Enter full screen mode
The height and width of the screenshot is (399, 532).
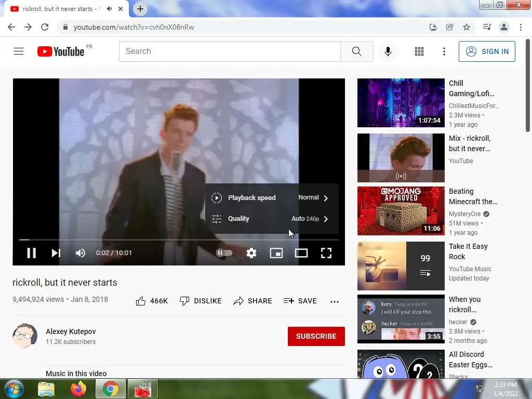point(326,253)
